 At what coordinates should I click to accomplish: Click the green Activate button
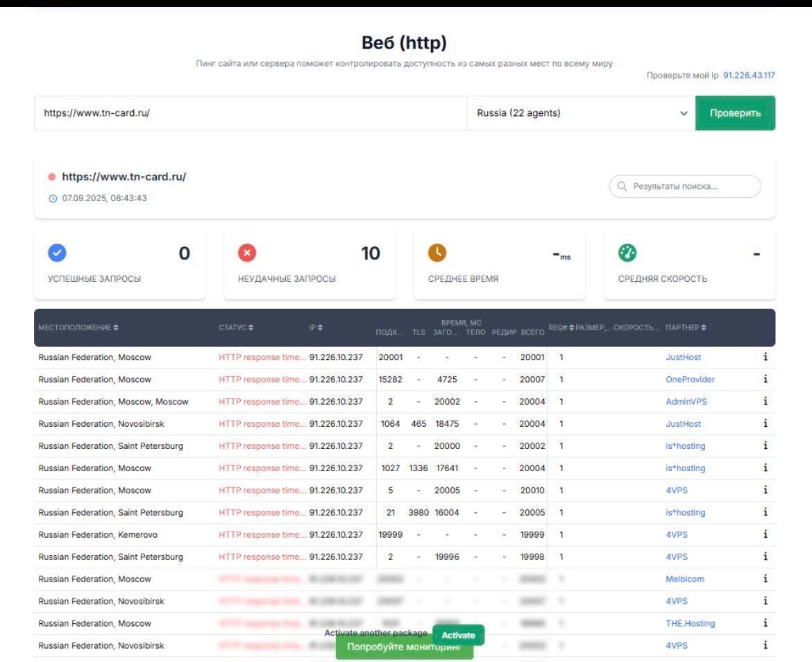(x=458, y=635)
